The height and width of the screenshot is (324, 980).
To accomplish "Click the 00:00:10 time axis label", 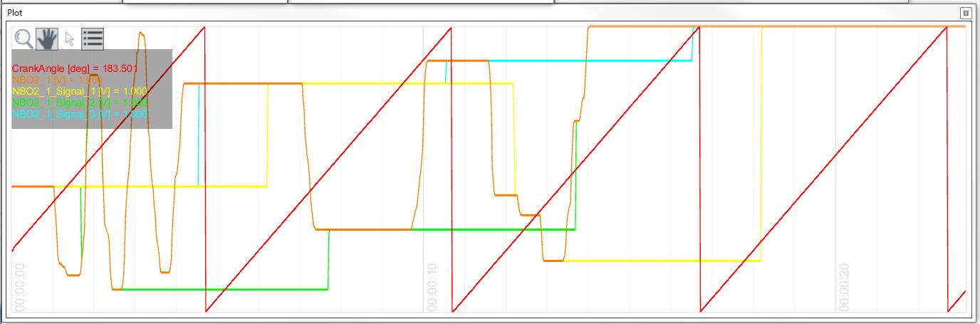I will [432, 286].
